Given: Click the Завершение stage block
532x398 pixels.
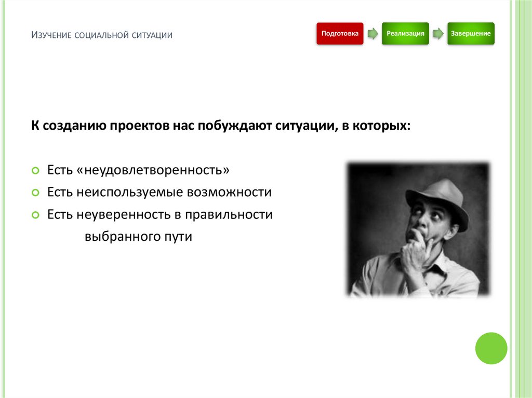Looking at the screenshot, I should click(471, 33).
